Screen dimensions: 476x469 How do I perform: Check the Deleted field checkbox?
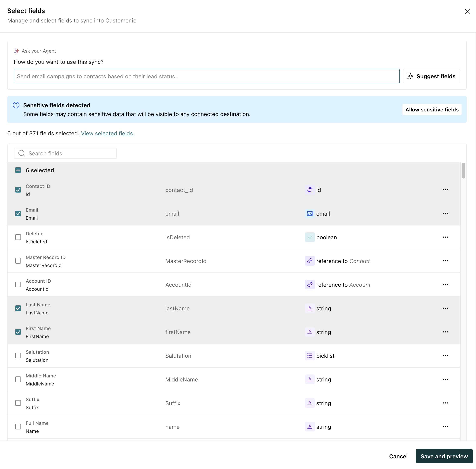point(18,237)
